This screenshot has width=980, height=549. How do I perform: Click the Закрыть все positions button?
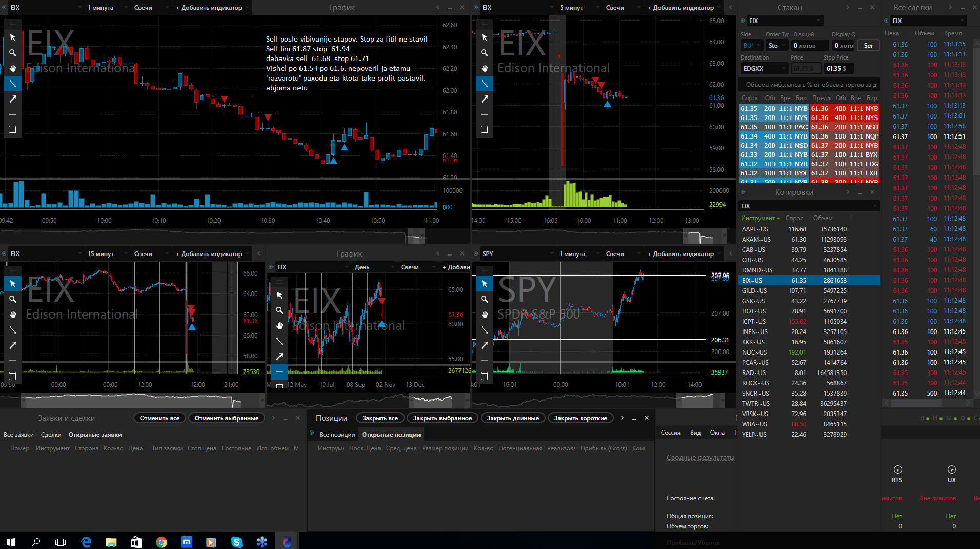pyautogui.click(x=380, y=418)
